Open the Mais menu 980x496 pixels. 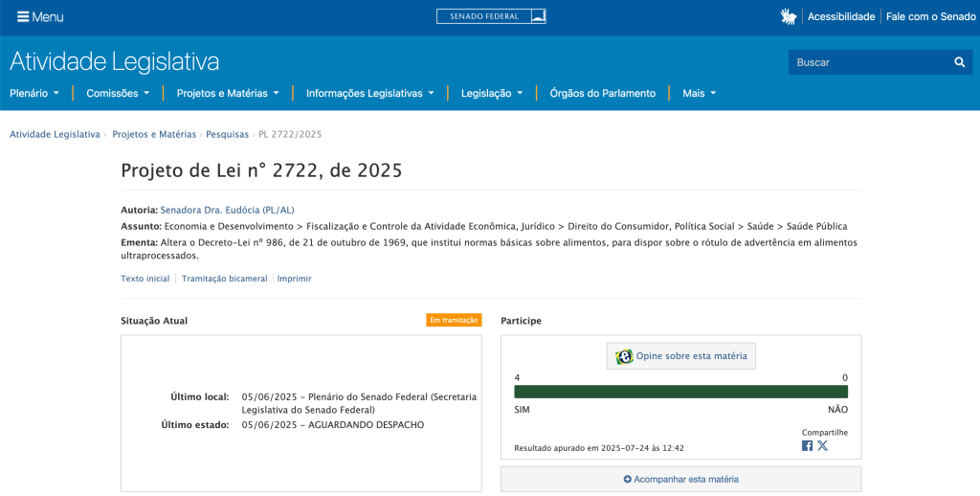[699, 93]
